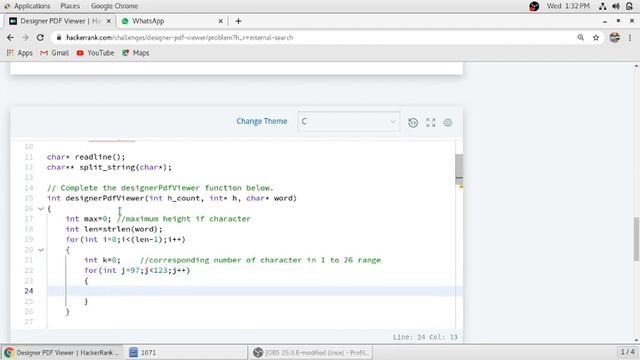Open the Applications menu
The image size is (640, 360).
[27, 6]
